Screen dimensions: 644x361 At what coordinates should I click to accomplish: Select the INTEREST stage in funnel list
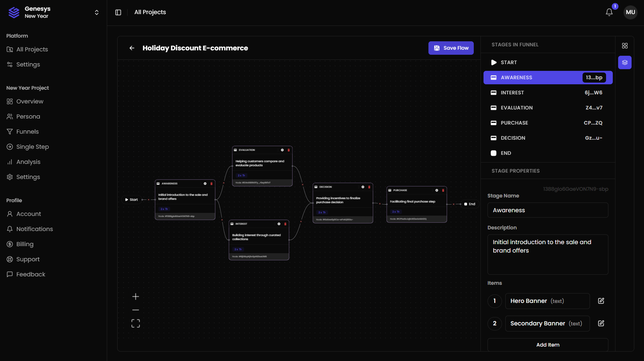(x=548, y=93)
